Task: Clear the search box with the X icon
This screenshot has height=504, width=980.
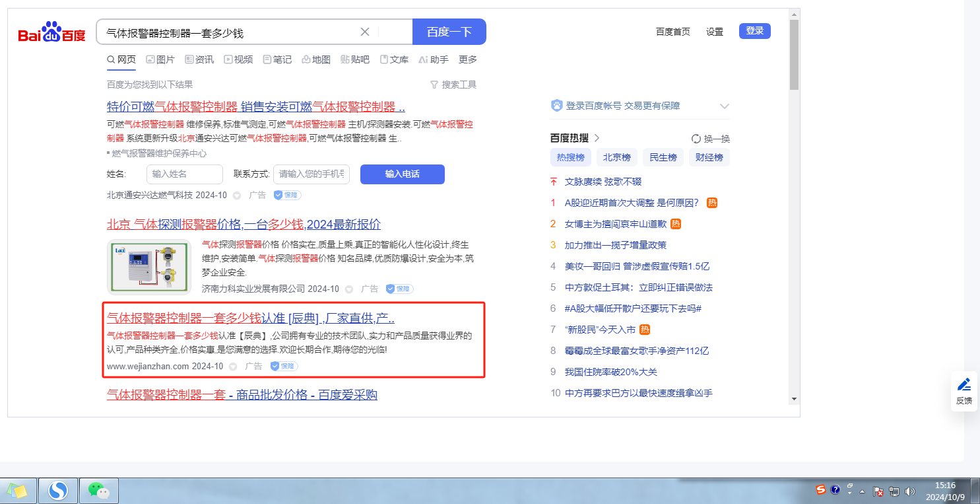Action: (x=365, y=32)
